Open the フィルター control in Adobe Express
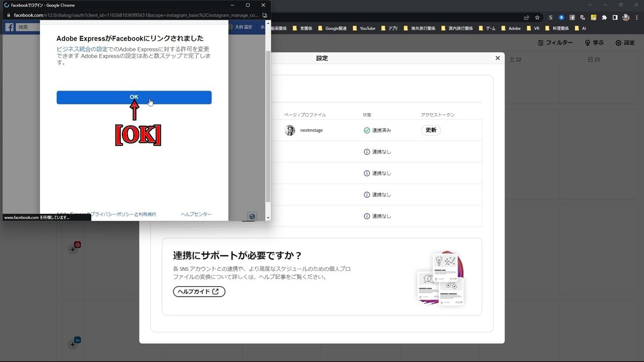 click(x=555, y=43)
